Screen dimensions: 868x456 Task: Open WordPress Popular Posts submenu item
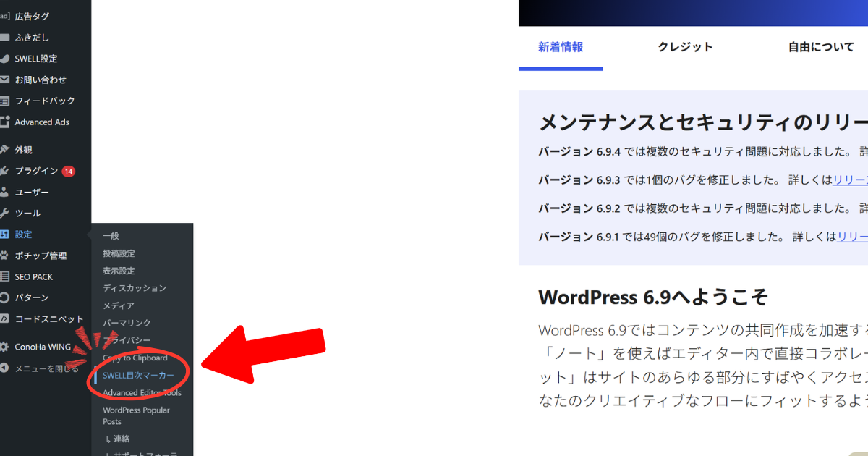coord(136,415)
